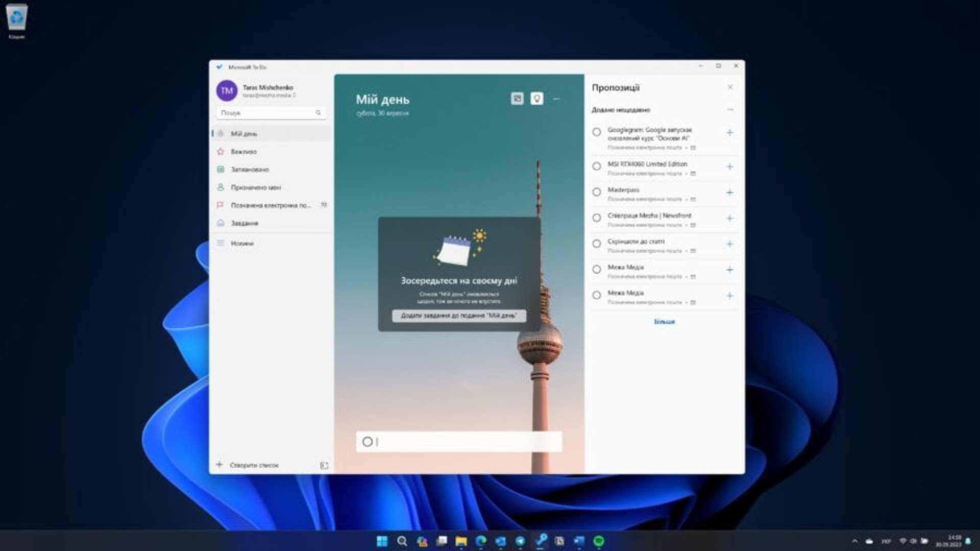Viewport: 980px width, 551px height.
Task: Complete the Співпраця Mezha | Newsfront task circle
Action: (x=596, y=218)
